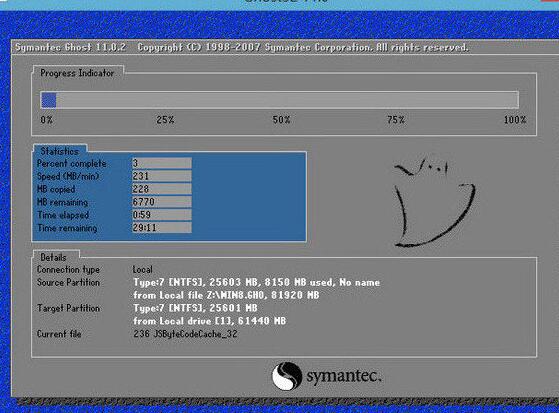
Task: Select the Percent complete value field
Action: click(162, 163)
